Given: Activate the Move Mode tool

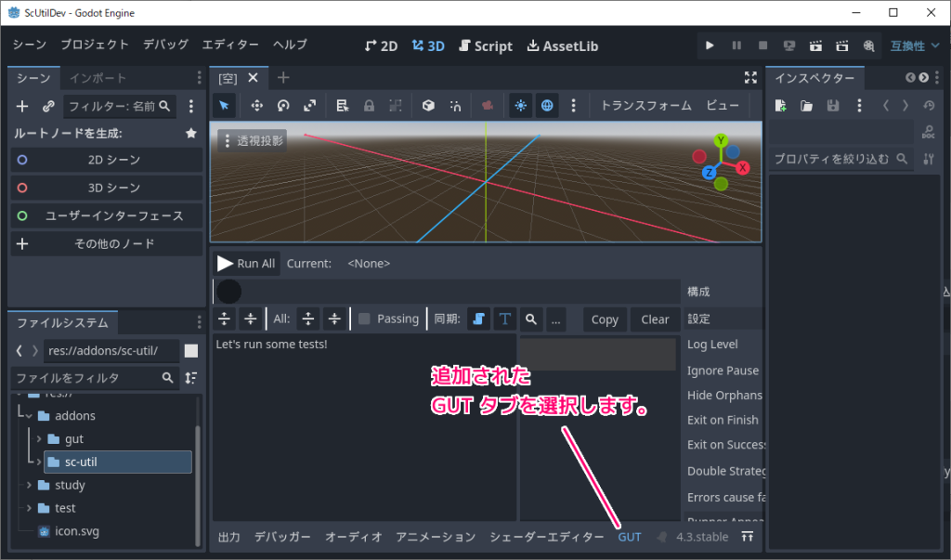Looking at the screenshot, I should coord(257,106).
